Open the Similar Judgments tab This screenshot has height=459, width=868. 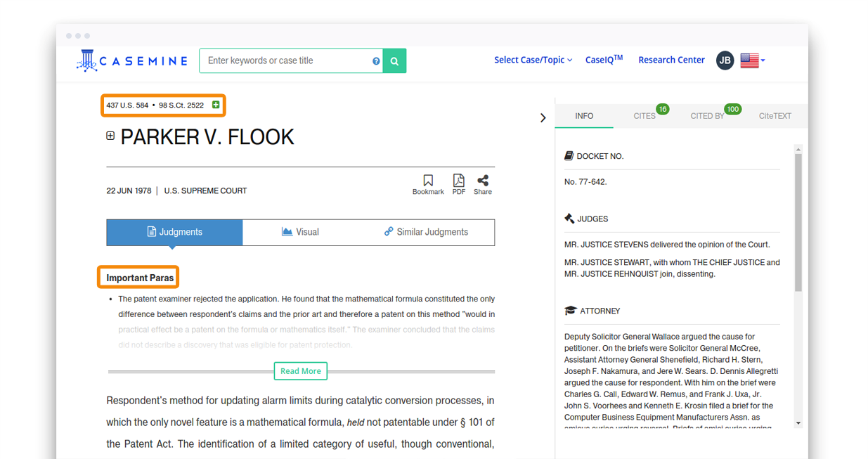(426, 232)
